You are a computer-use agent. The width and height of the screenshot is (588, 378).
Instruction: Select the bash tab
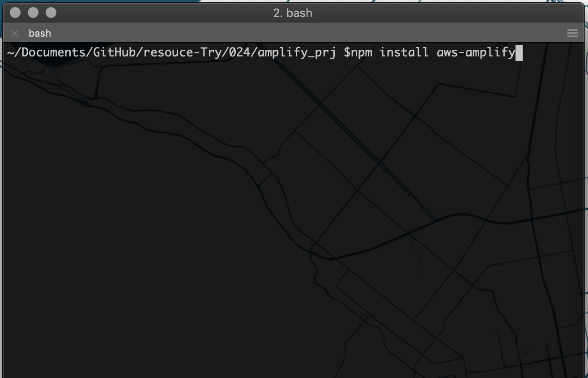40,33
